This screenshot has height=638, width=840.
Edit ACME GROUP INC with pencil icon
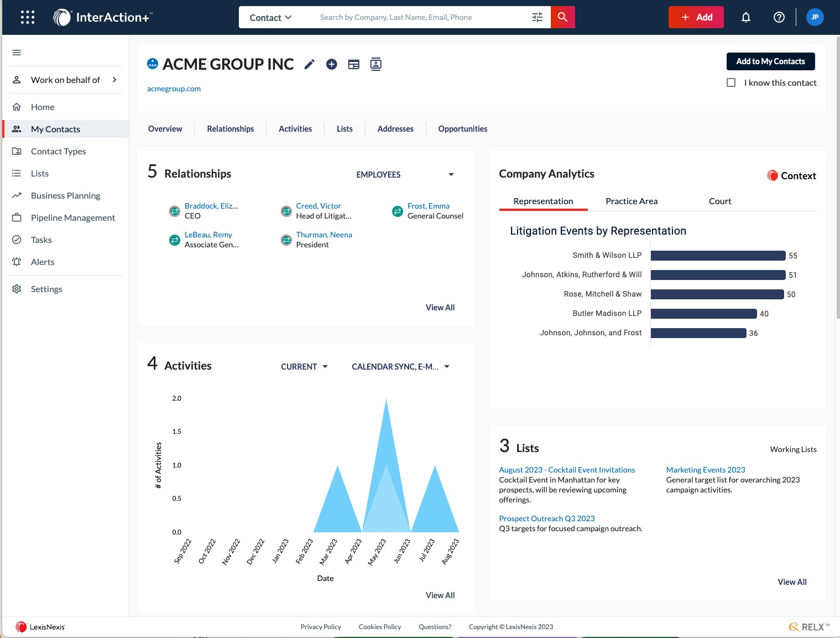point(310,65)
